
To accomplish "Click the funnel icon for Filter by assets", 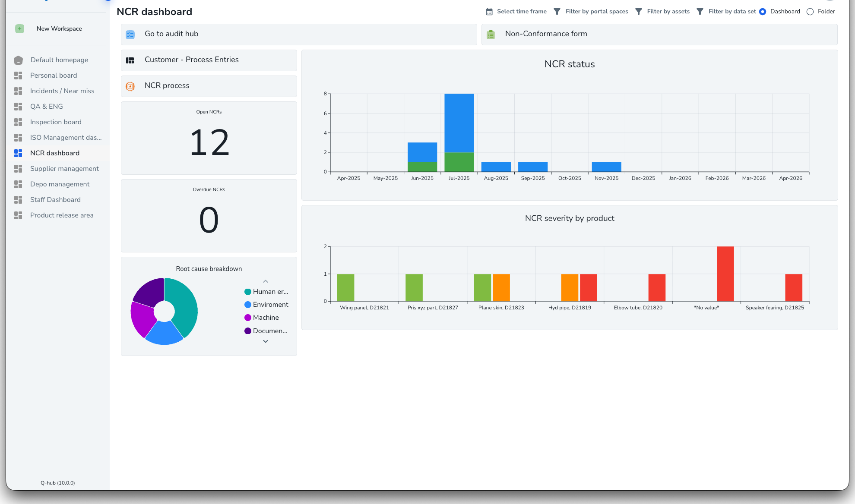I will (638, 11).
